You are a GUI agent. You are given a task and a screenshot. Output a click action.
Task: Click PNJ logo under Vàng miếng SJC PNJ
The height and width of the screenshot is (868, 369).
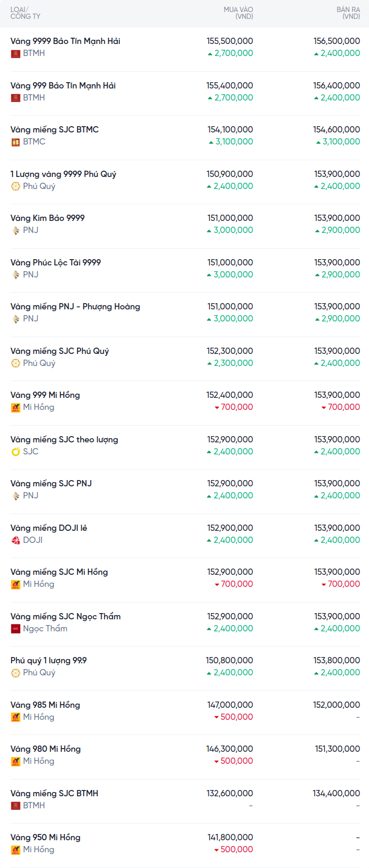pos(16,496)
